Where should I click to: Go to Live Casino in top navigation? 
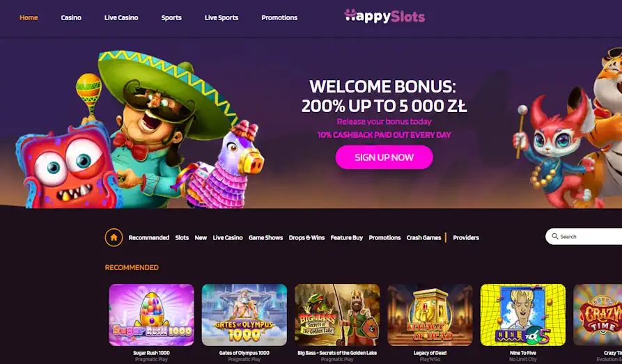tap(121, 17)
